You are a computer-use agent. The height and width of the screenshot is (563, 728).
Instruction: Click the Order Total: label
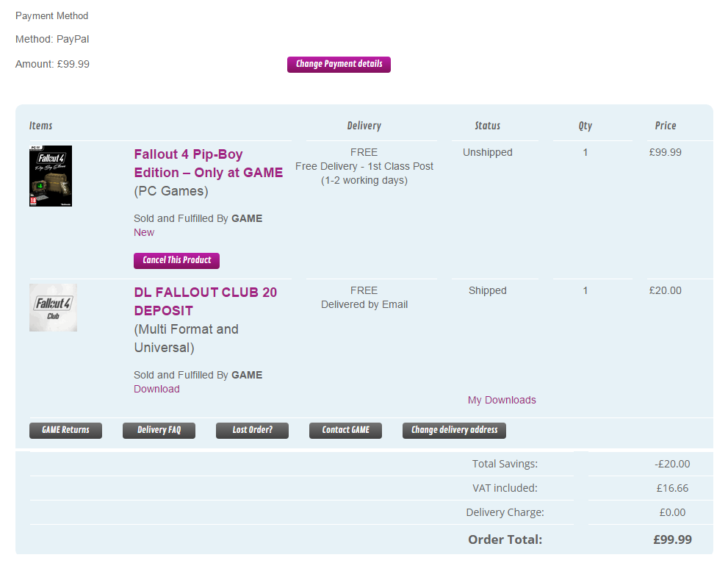(505, 539)
